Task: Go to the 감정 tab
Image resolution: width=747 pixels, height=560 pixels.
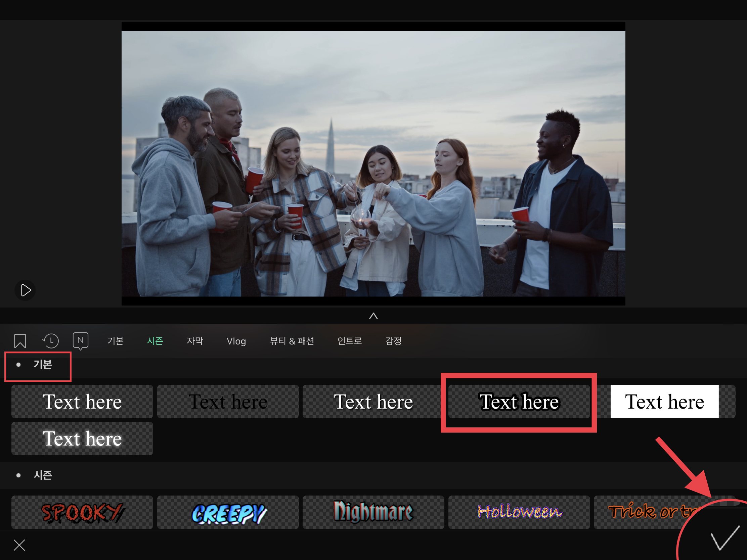Action: coord(393,341)
